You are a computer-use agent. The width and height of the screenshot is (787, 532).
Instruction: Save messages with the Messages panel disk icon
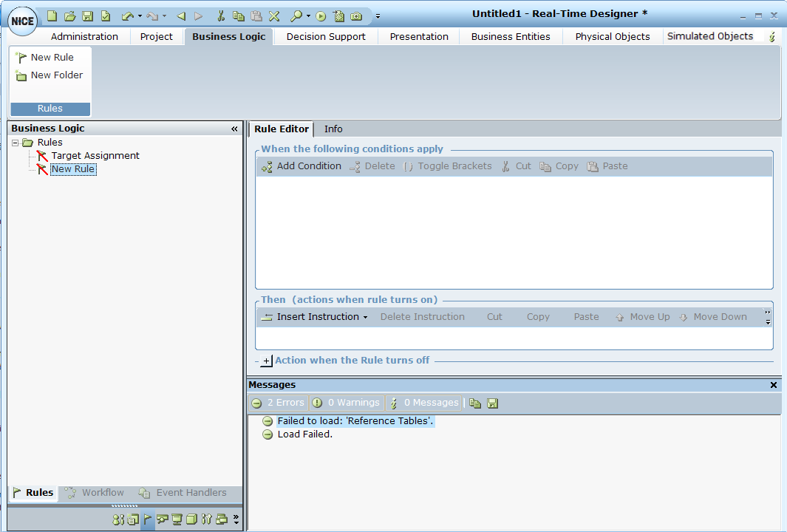point(493,403)
